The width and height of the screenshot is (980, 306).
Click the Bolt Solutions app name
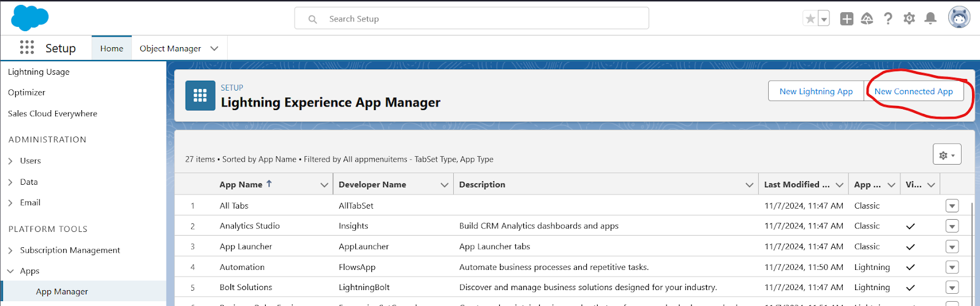tap(246, 287)
